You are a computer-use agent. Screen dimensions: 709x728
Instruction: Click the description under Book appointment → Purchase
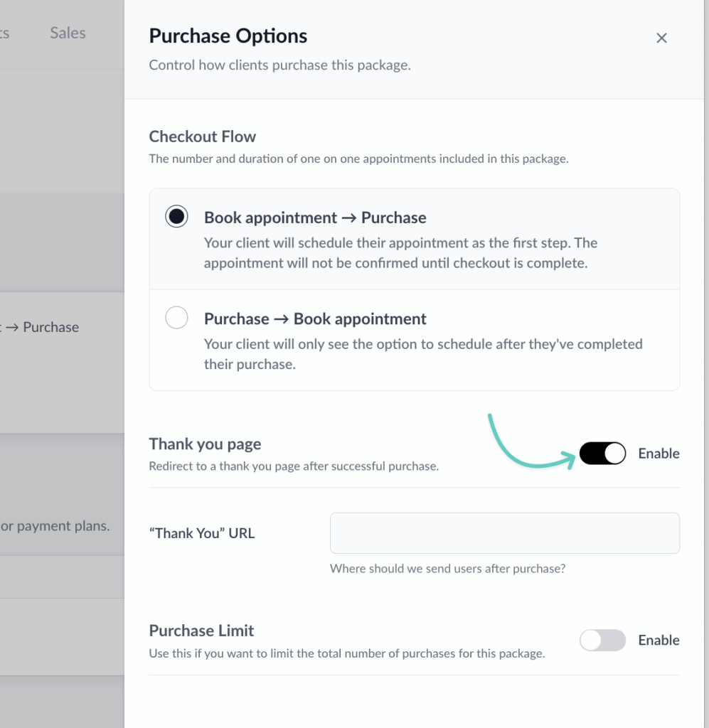click(x=400, y=253)
